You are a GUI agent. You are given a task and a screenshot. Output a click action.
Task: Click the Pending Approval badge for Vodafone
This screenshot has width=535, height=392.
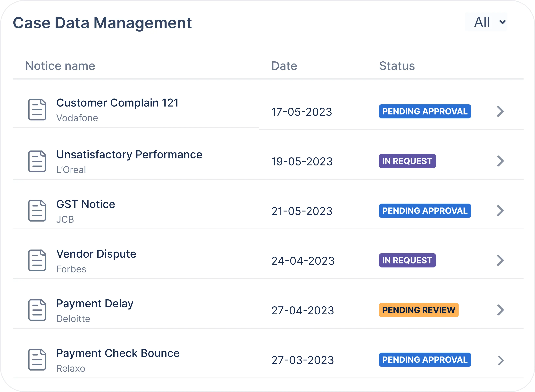click(425, 111)
